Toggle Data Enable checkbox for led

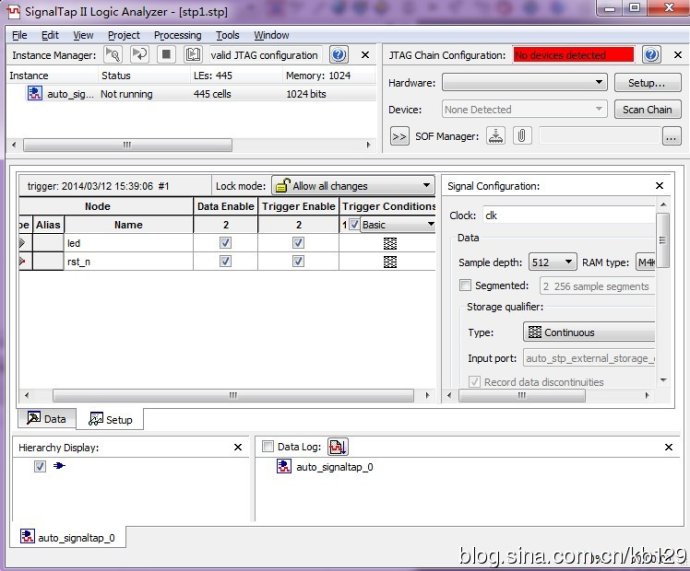point(225,243)
